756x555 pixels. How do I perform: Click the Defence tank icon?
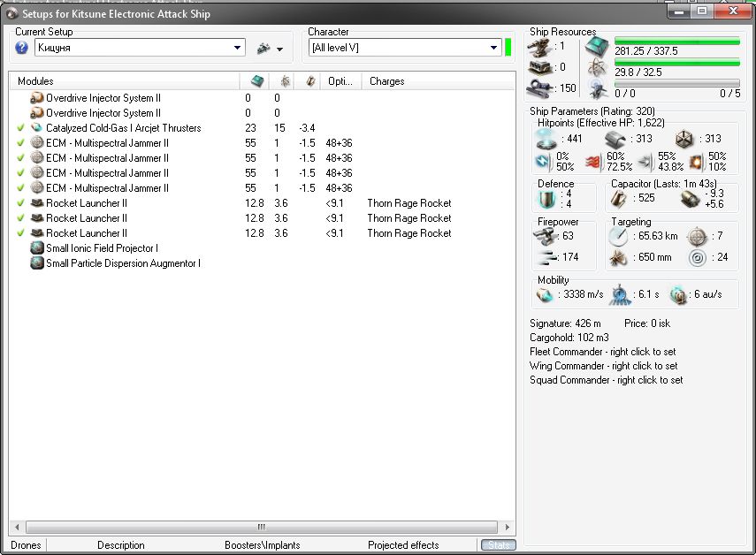tap(546, 199)
